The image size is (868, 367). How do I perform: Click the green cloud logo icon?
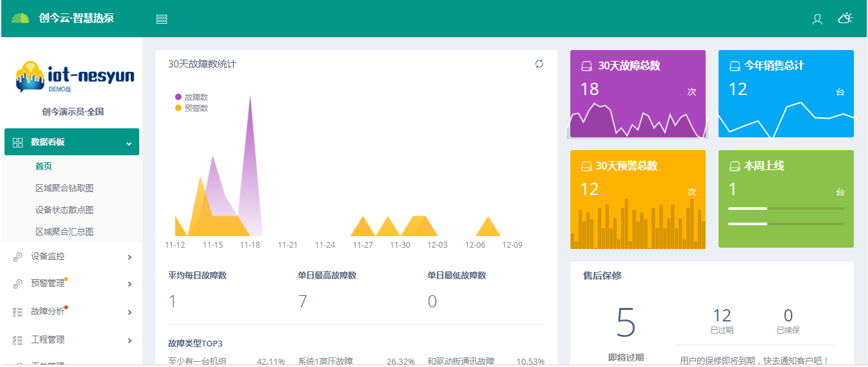coord(21,18)
